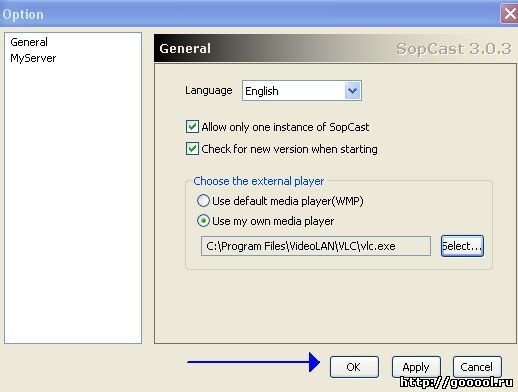This screenshot has width=518, height=392.
Task: Select General in the options list
Action: click(x=29, y=42)
